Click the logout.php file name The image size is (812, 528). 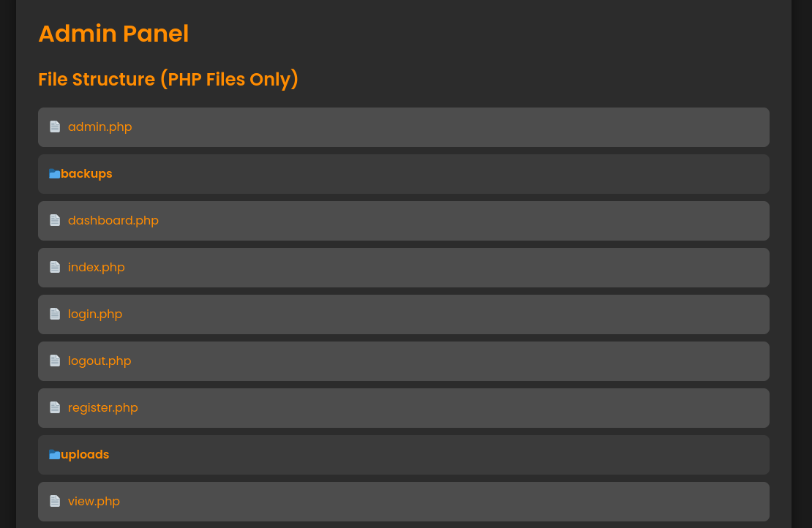(x=99, y=361)
